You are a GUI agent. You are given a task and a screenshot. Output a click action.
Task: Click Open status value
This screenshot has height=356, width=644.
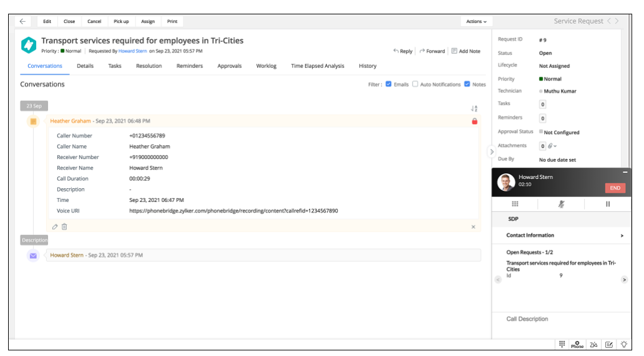[545, 53]
